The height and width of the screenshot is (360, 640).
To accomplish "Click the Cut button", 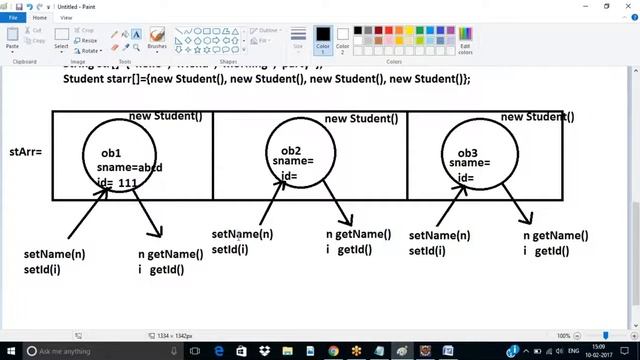I will tap(33, 31).
